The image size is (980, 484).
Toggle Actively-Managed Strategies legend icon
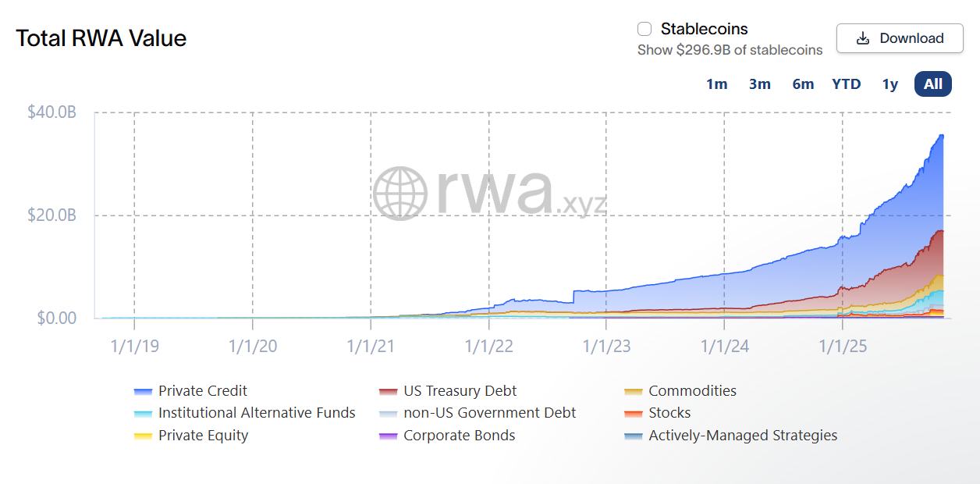pyautogui.click(x=634, y=436)
